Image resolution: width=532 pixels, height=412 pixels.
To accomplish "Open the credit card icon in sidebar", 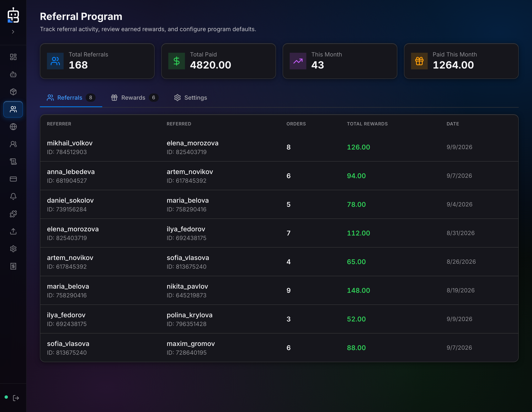I will pyautogui.click(x=13, y=179).
